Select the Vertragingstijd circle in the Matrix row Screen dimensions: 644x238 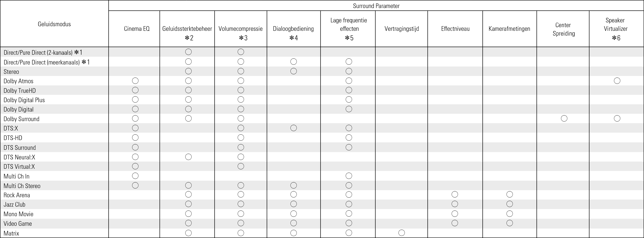pos(402,233)
